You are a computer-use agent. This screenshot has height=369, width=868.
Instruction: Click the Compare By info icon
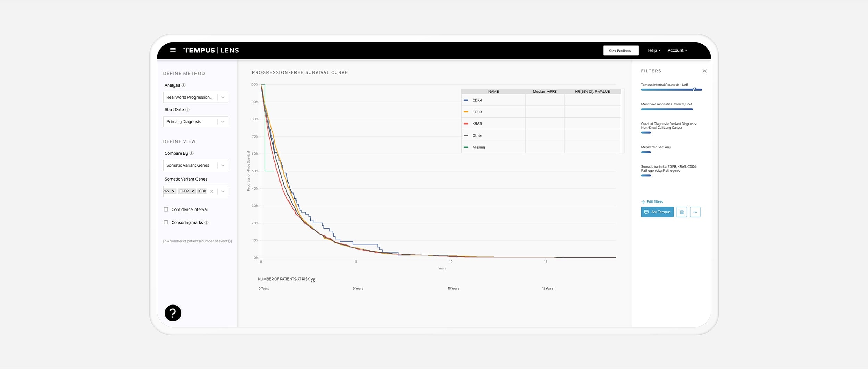click(x=192, y=153)
